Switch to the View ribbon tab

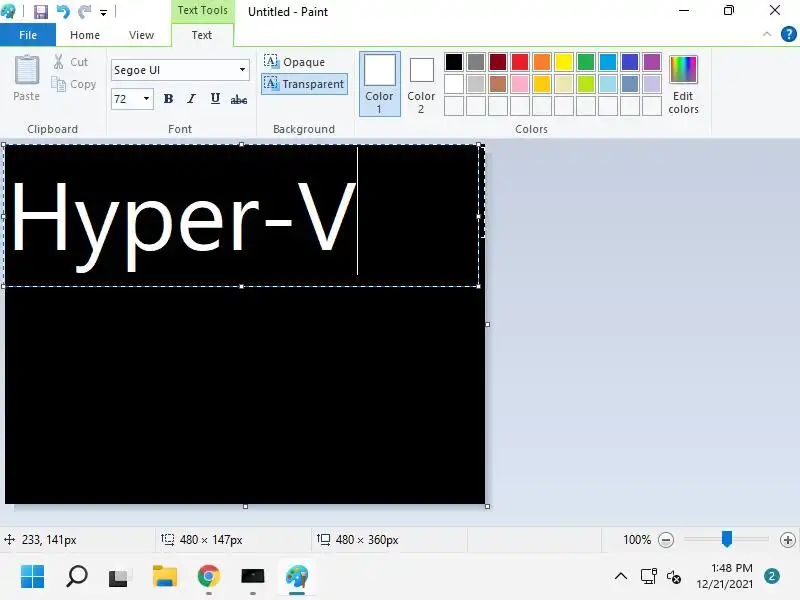point(141,35)
